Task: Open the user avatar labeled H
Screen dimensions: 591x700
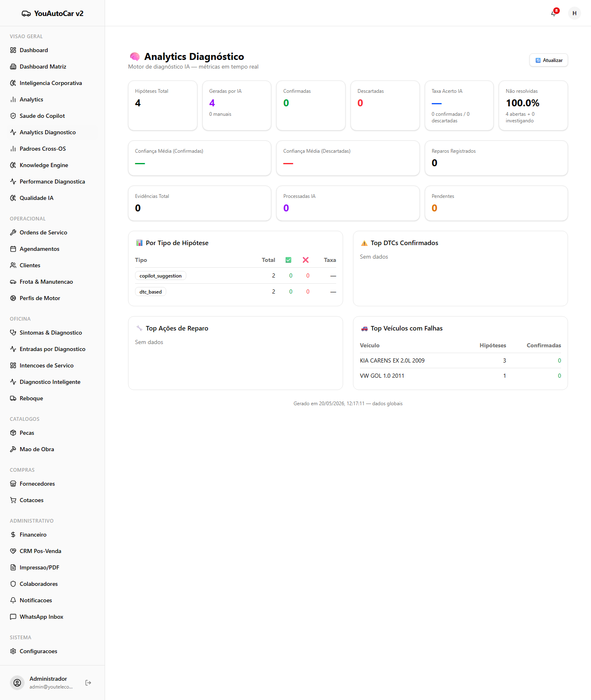Action: (575, 13)
